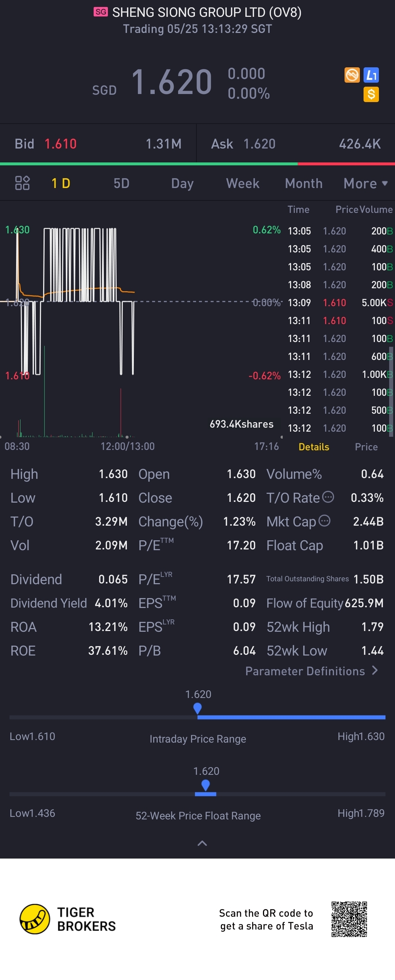Screen dimensions: 395x980
Task: Switch to the Month chart tab
Action: (x=304, y=183)
